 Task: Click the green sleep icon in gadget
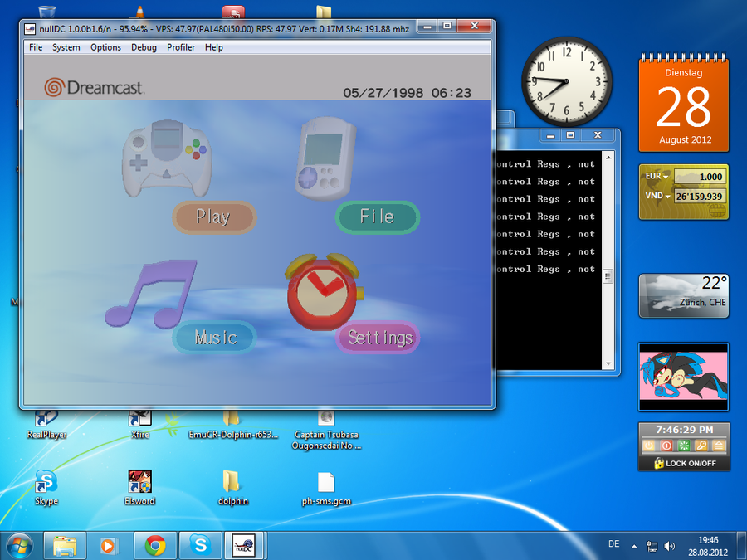pos(684,446)
